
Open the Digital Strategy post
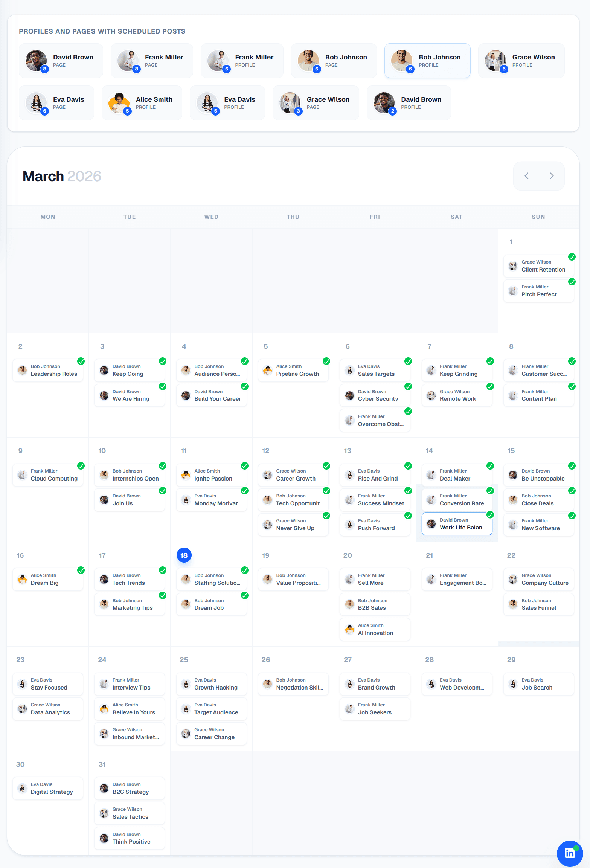pos(48,788)
